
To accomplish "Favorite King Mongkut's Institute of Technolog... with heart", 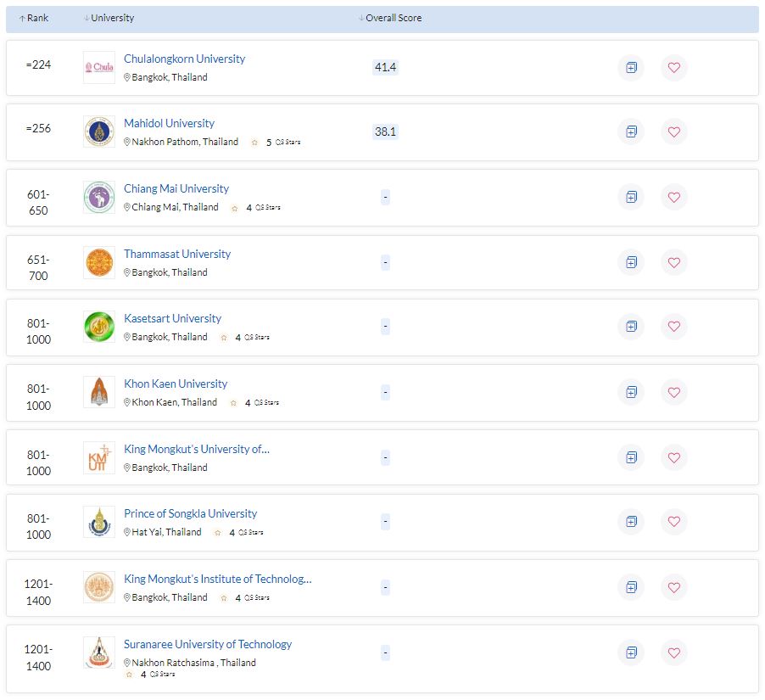I will click(x=673, y=587).
